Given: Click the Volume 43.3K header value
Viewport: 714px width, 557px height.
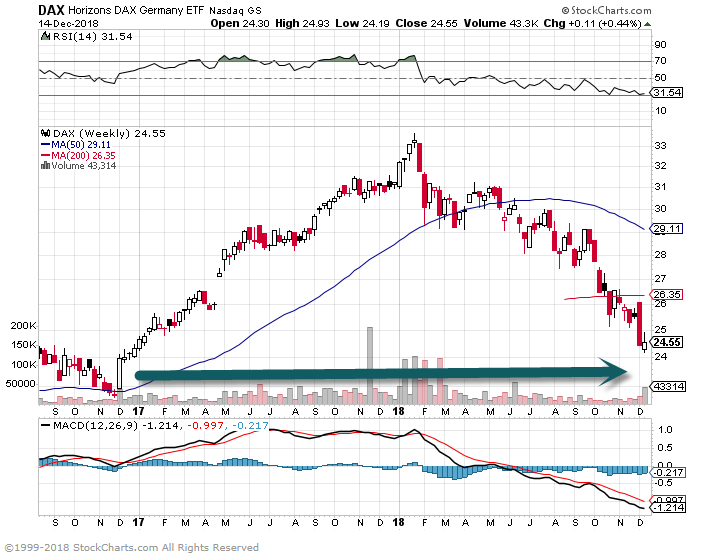Looking at the screenshot, I should pyautogui.click(x=500, y=23).
